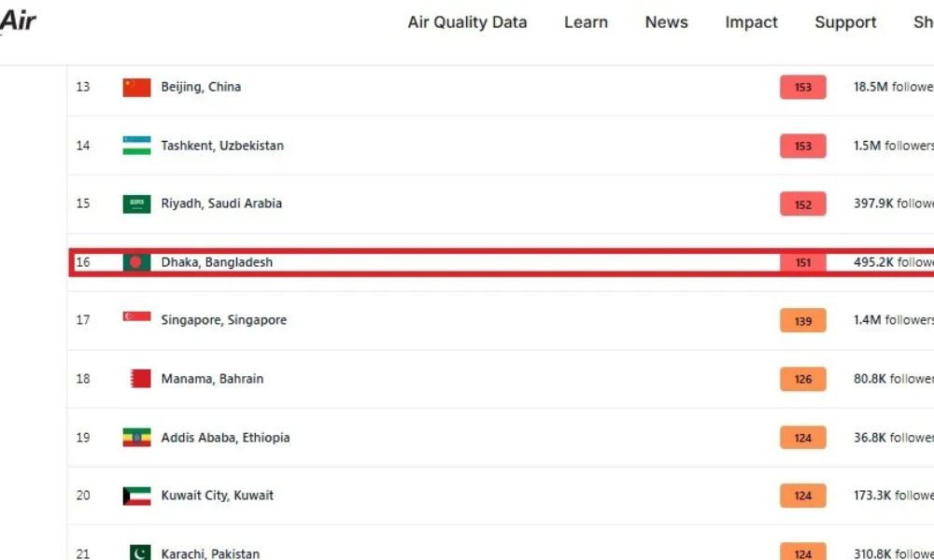Click Dhaka's AQI badge showing 151
The width and height of the screenshot is (934, 560).
tap(803, 262)
